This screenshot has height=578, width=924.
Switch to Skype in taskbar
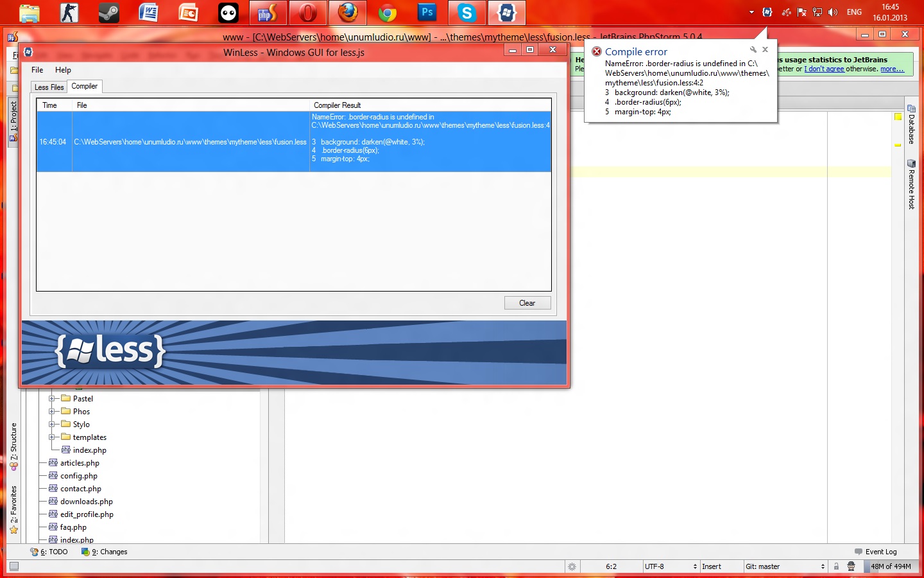pos(467,13)
